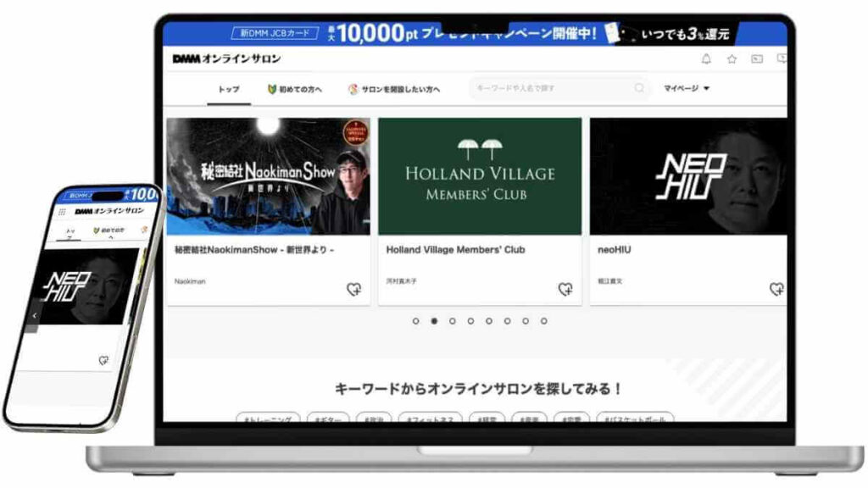Click the megaphone icon beside サロンを開設したい方へ
868x488 pixels.
[353, 87]
